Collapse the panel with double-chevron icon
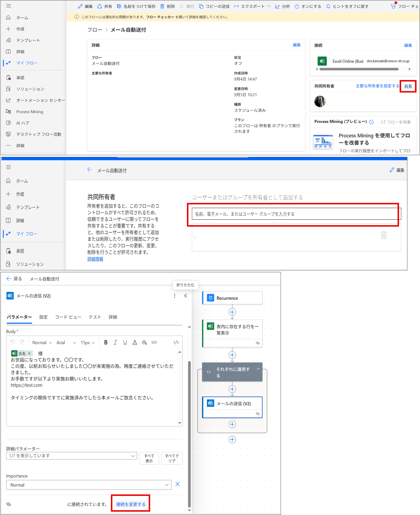This screenshot has height=515, width=420. tap(185, 296)
